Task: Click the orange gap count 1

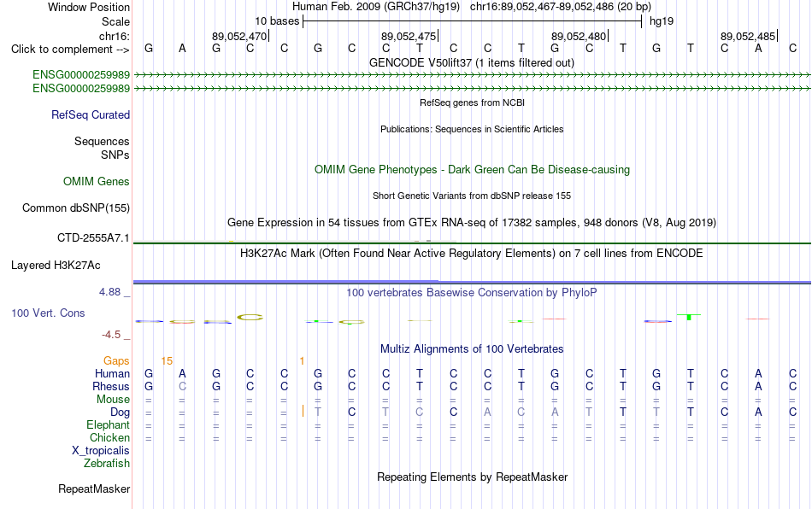Action: click(302, 361)
